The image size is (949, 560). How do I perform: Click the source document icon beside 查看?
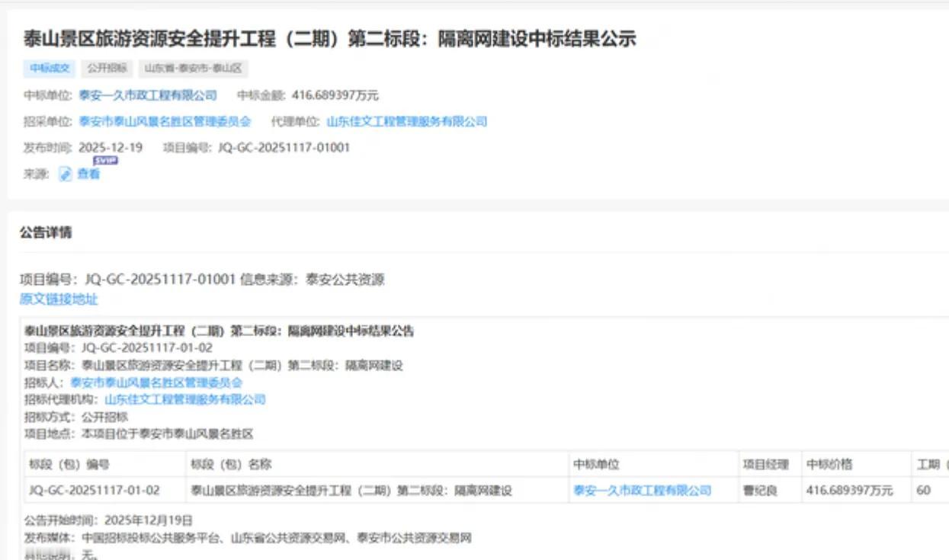point(66,174)
